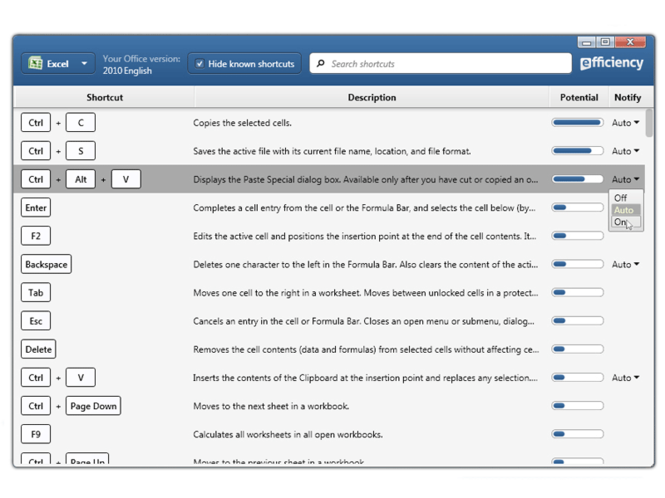Select 'Completes a cell entry' description
Image resolution: width=665 pixels, height=498 pixels.
(x=364, y=208)
